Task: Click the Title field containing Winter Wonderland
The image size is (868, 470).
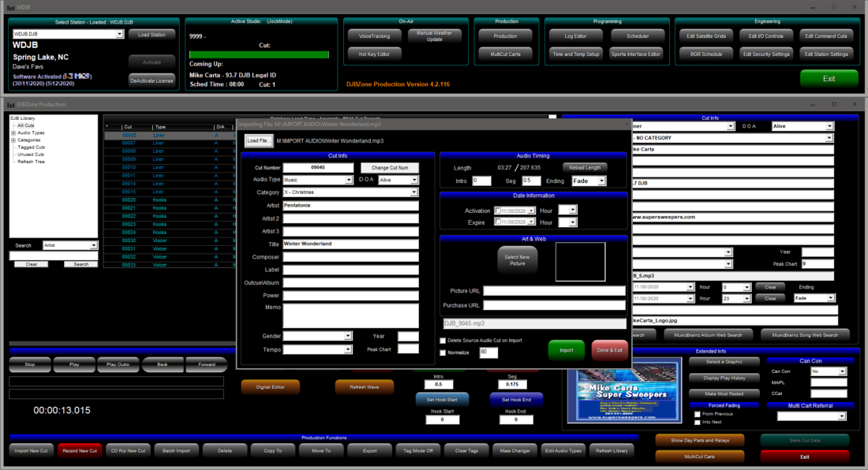Action: click(350, 244)
